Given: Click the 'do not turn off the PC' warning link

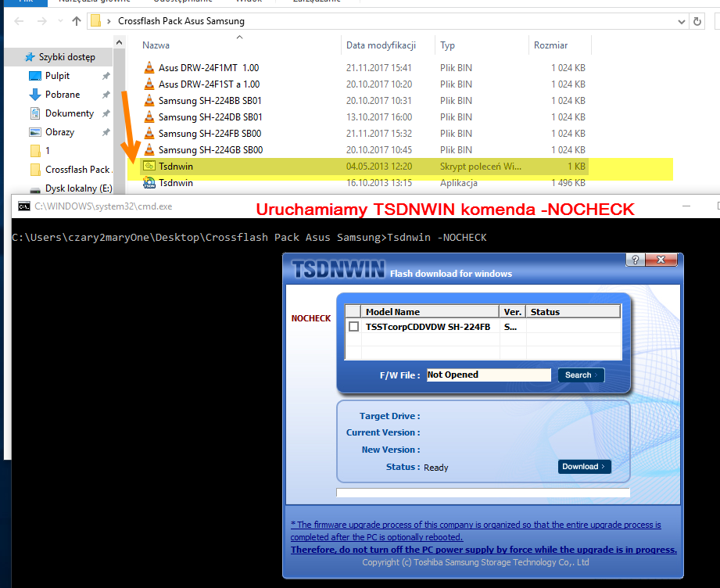Looking at the screenshot, I should pyautogui.click(x=484, y=550).
